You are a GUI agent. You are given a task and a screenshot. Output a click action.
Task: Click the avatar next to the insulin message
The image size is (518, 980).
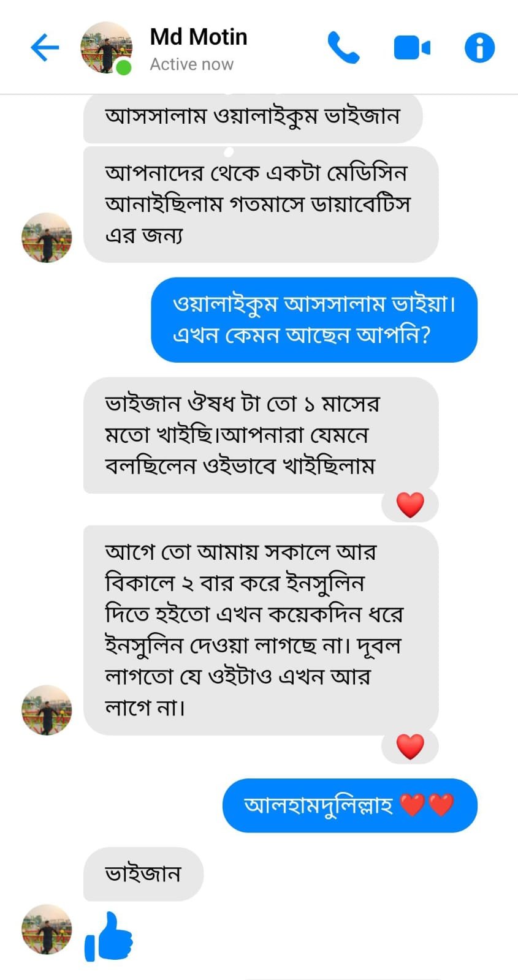coord(46,710)
